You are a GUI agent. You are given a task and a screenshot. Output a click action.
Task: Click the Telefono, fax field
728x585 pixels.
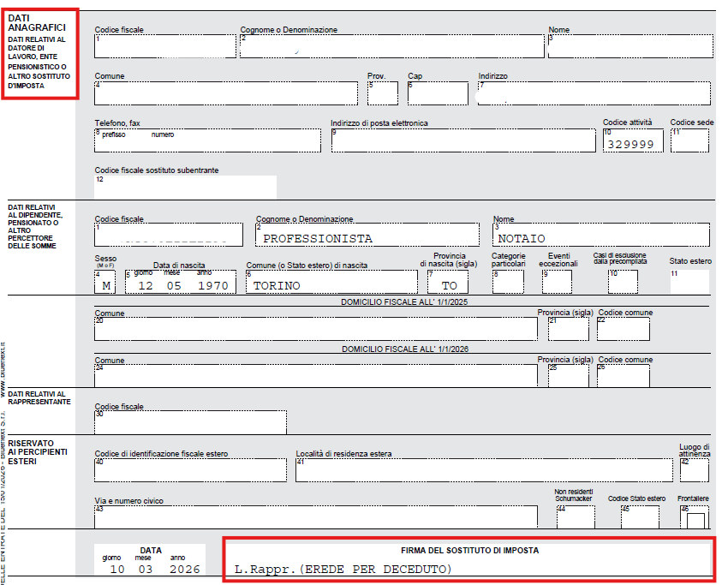tap(207, 140)
